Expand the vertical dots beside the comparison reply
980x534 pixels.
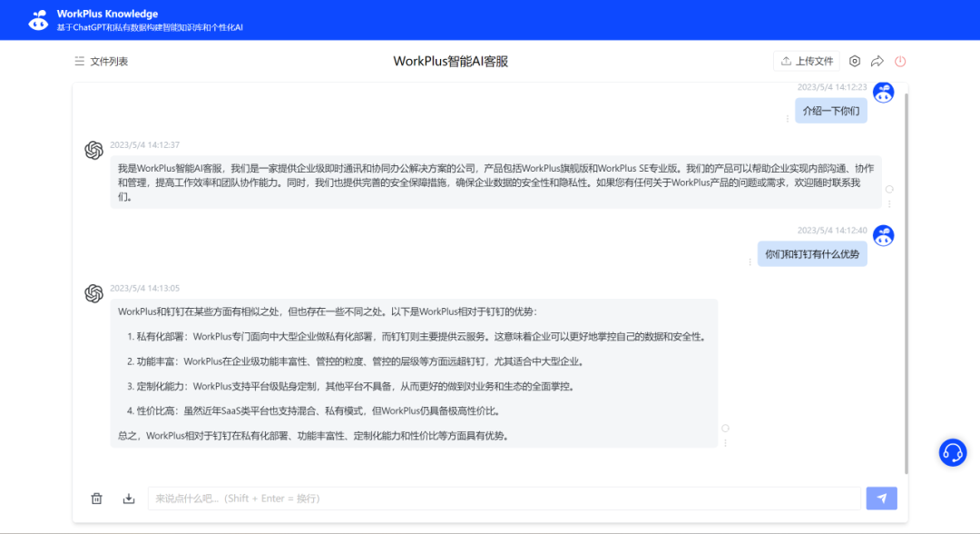coord(723,443)
